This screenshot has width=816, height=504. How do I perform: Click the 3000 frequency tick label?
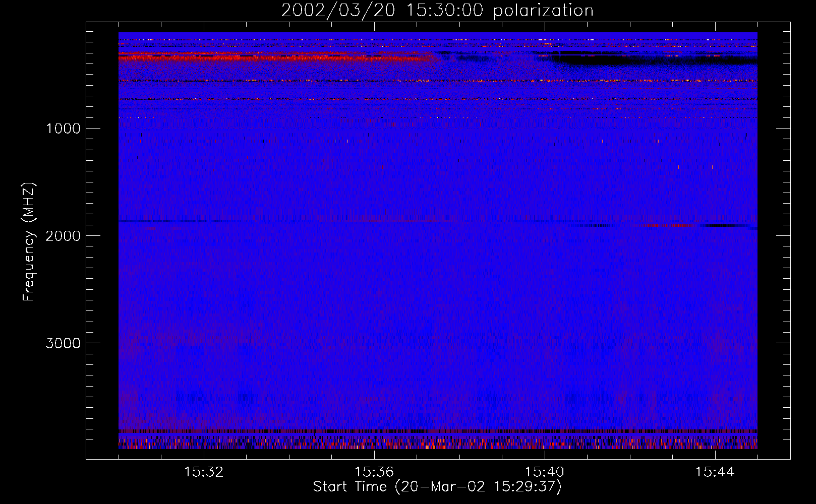coord(63,343)
